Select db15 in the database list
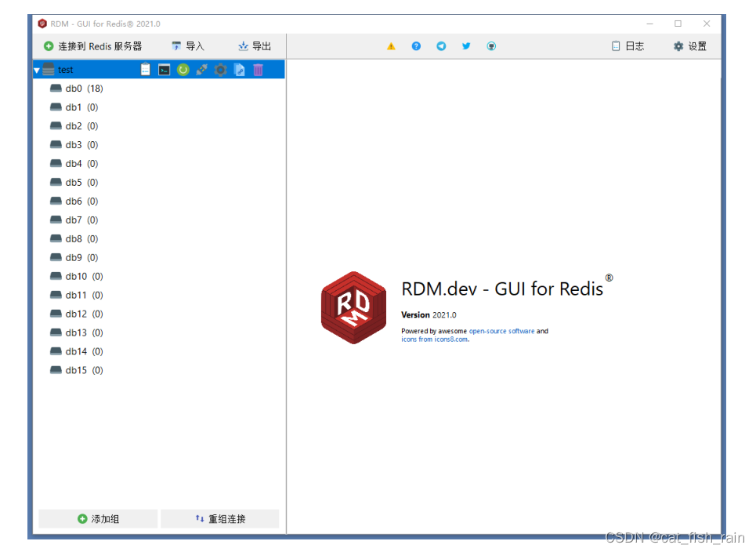Image resolution: width=756 pixels, height=552 pixels. [x=78, y=370]
